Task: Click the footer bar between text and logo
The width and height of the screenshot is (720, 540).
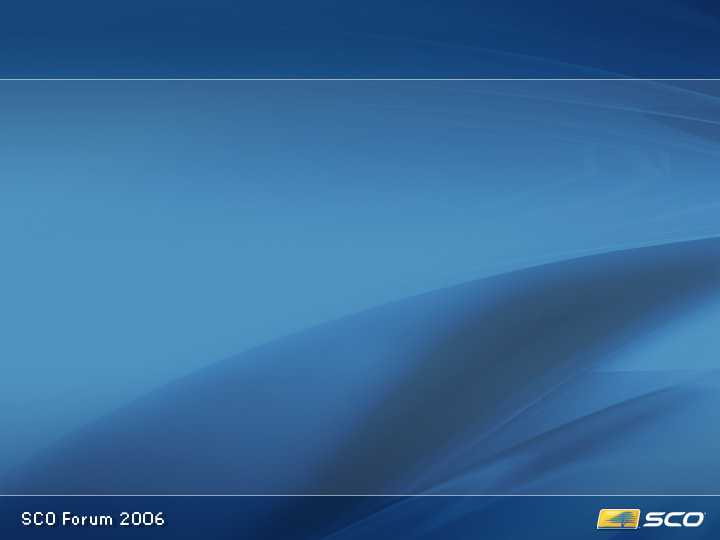Action: pyautogui.click(x=380, y=519)
